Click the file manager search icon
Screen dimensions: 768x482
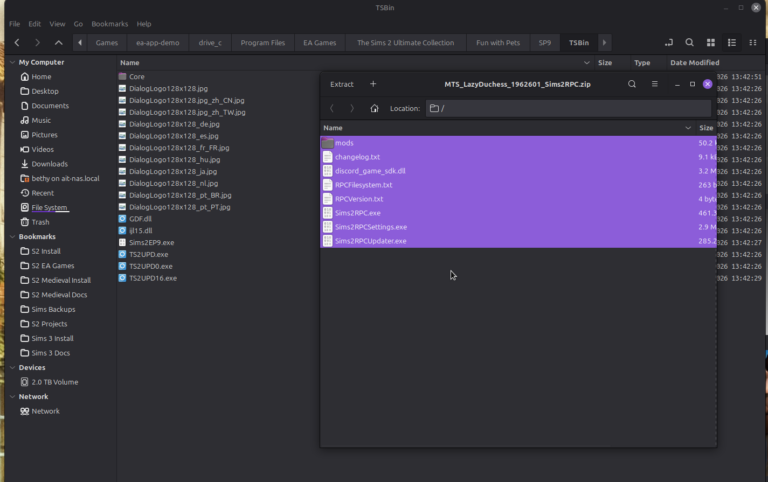(690, 43)
